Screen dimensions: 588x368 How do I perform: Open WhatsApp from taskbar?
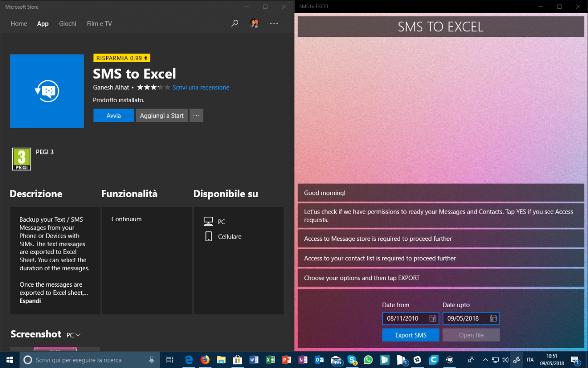(368, 360)
